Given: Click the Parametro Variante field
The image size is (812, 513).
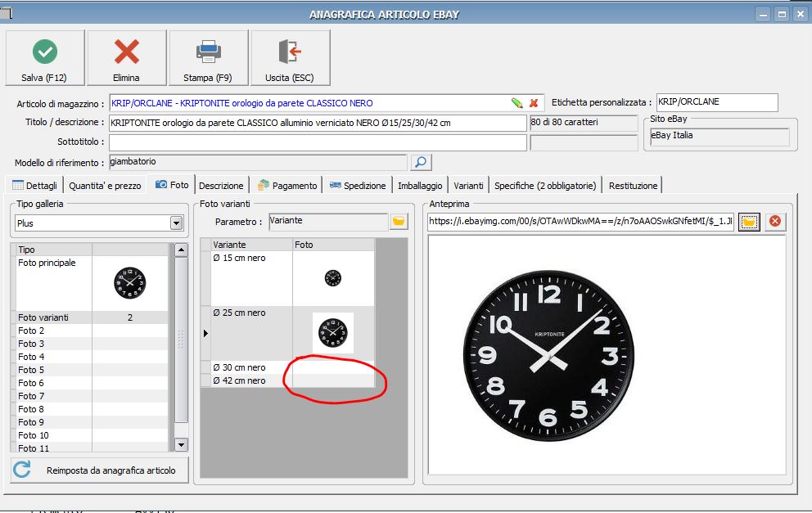Looking at the screenshot, I should click(x=328, y=221).
